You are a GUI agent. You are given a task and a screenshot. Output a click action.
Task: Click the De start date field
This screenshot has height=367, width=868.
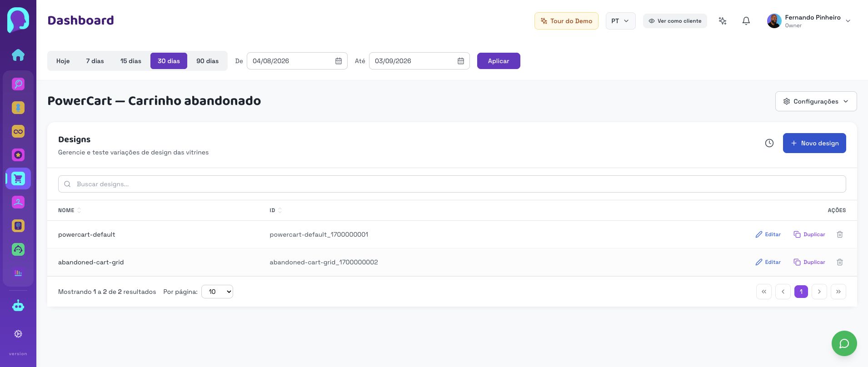[297, 61]
